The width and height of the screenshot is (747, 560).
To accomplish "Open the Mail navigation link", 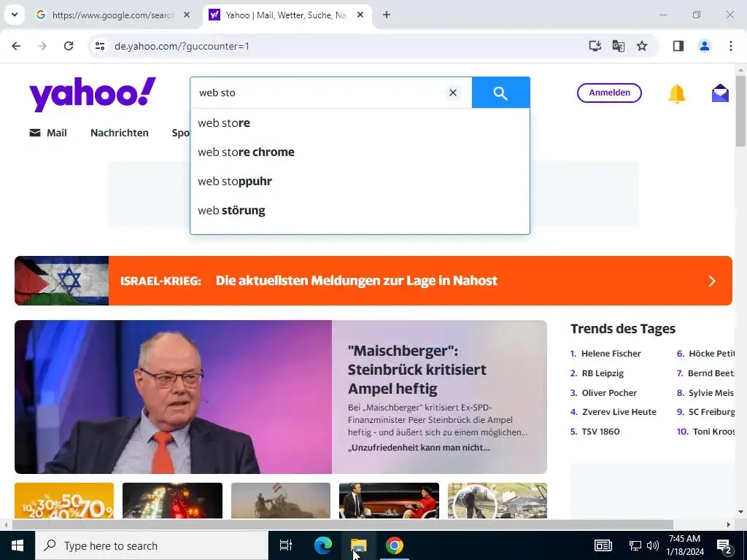I will [x=48, y=133].
